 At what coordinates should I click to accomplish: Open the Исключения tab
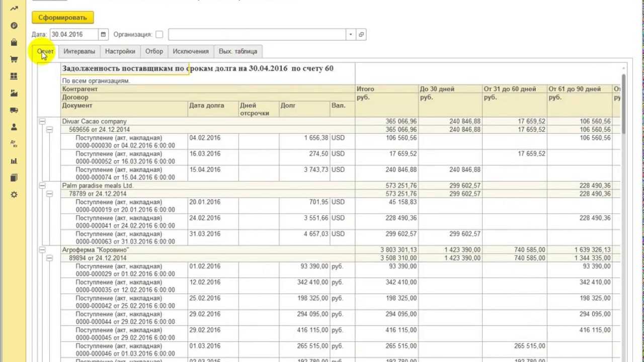191,51
